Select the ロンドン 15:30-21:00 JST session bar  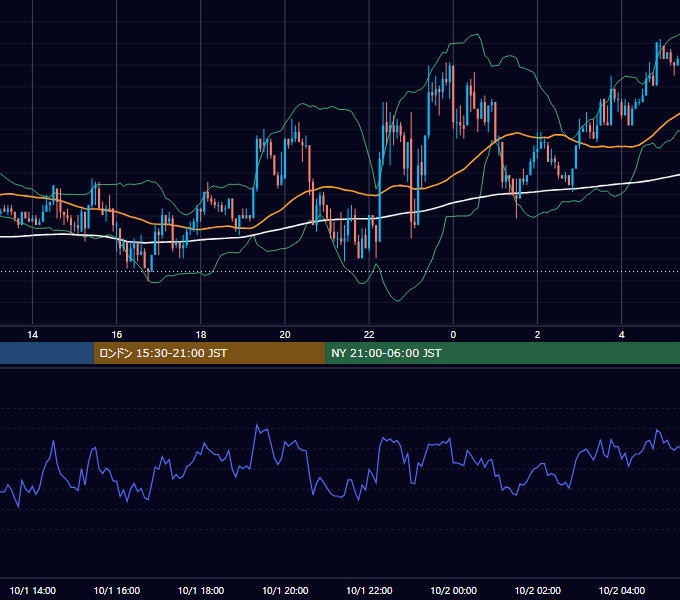[x=209, y=353]
